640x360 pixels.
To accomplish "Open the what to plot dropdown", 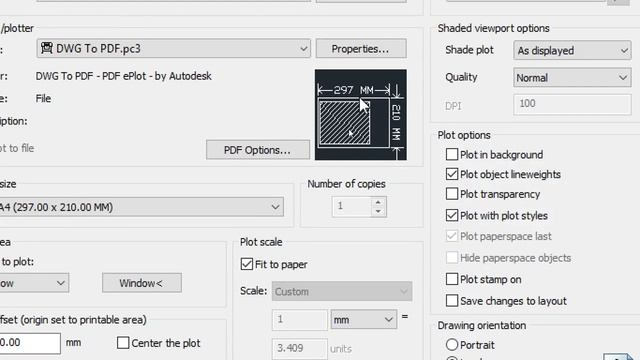I will [x=34, y=283].
